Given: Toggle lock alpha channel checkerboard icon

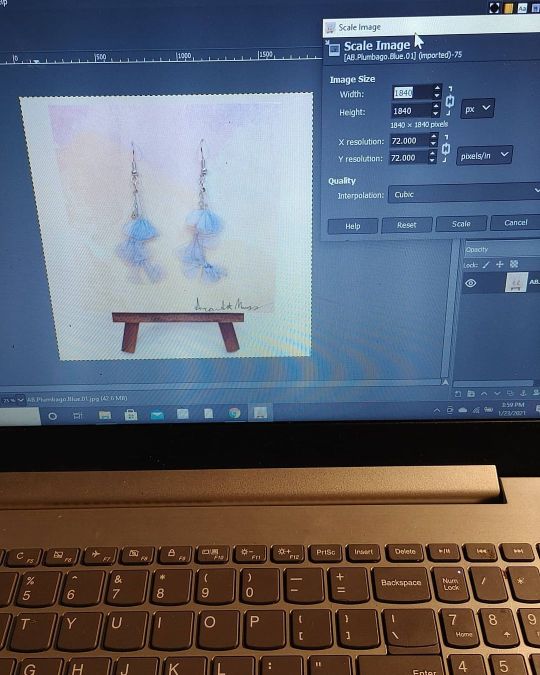Looking at the screenshot, I should tap(514, 263).
